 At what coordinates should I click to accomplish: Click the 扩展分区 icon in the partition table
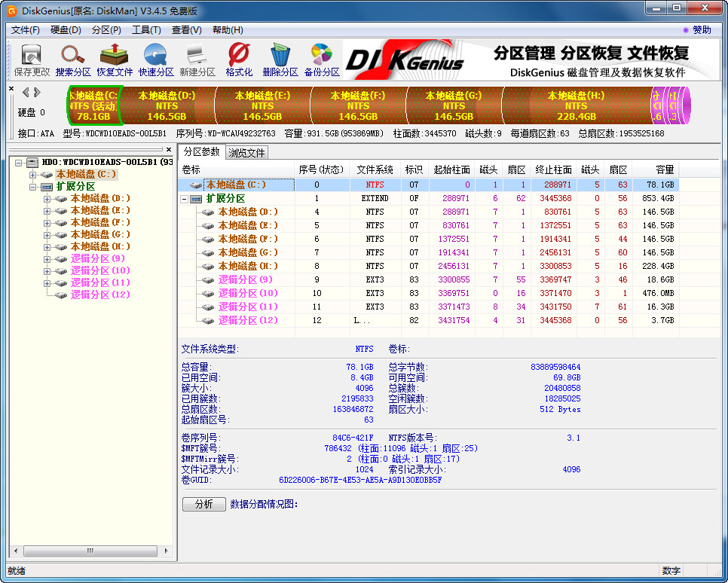[197, 199]
